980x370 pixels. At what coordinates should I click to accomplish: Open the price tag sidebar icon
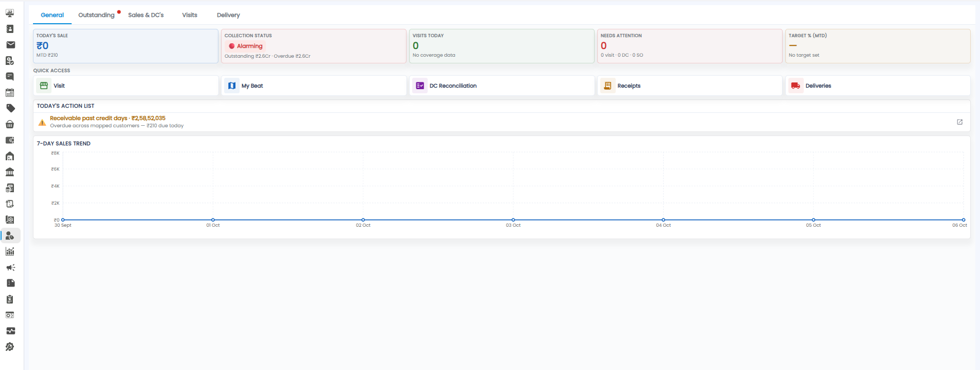coord(10,108)
